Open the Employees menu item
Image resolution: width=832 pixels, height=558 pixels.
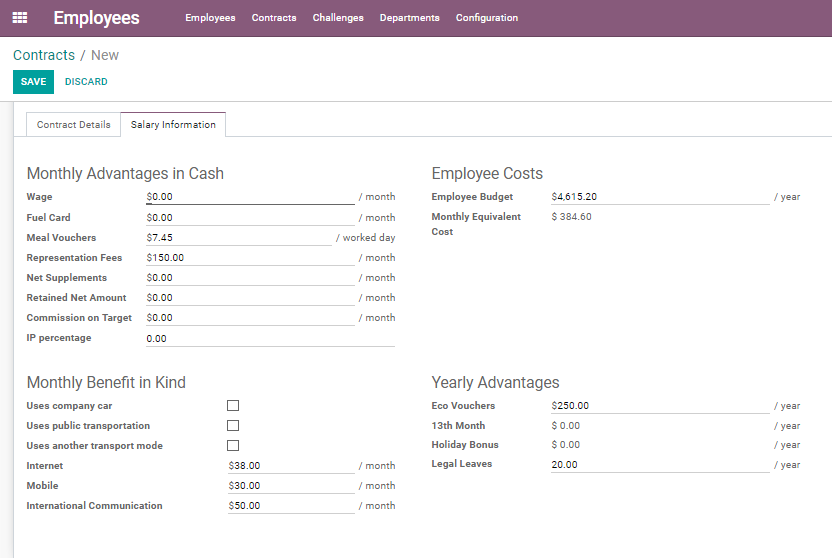[210, 18]
